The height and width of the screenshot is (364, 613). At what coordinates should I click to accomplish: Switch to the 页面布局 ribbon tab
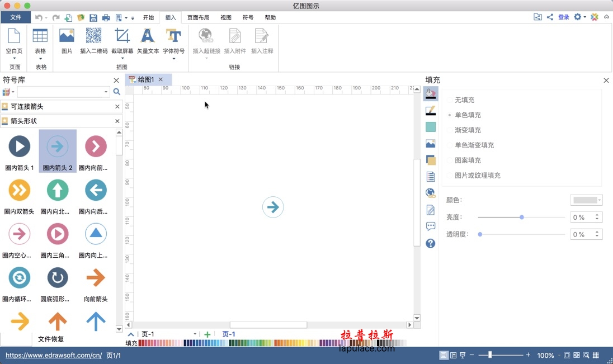click(198, 17)
